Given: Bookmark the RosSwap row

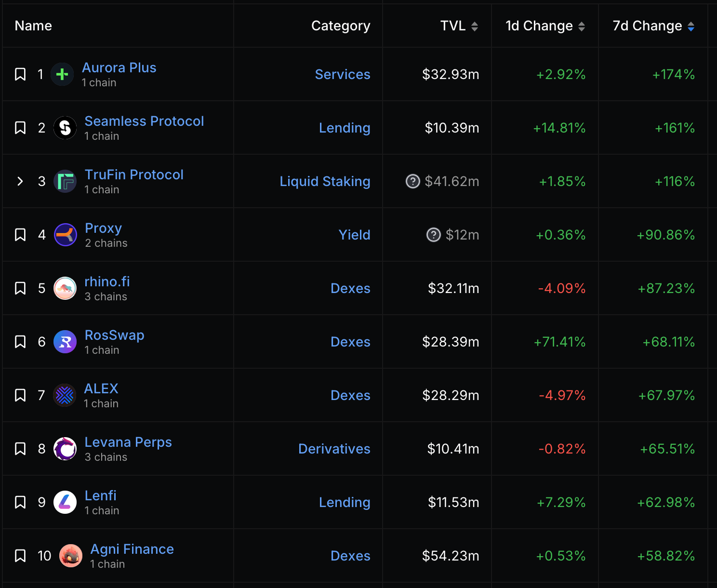Looking at the screenshot, I should pyautogui.click(x=20, y=342).
